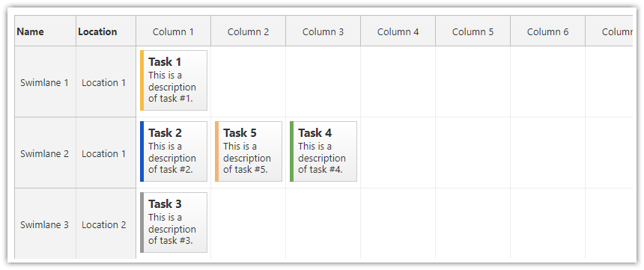The image size is (644, 270).
Task: Select the Column 6 header
Action: (x=548, y=31)
